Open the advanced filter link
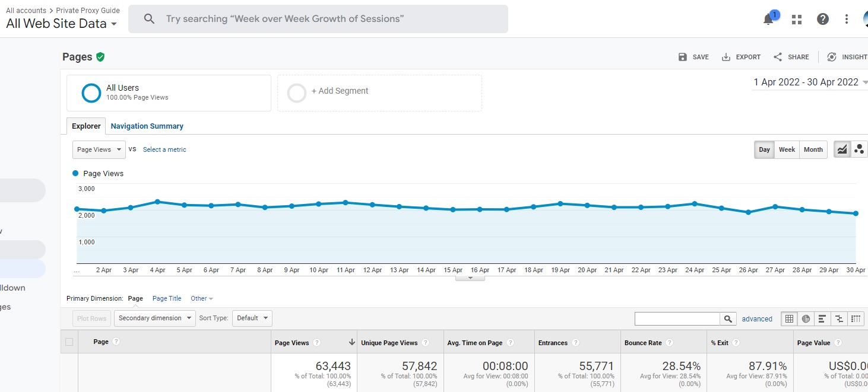The image size is (868, 392). coord(757,319)
